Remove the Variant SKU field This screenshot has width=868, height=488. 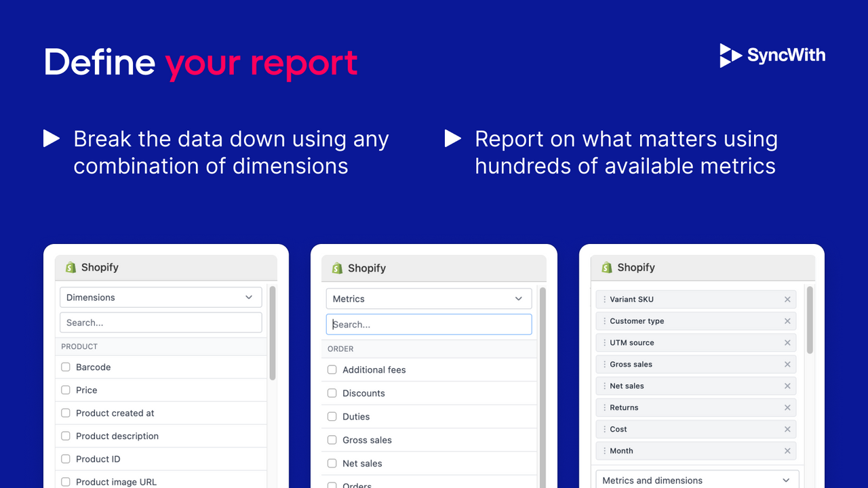coord(787,299)
